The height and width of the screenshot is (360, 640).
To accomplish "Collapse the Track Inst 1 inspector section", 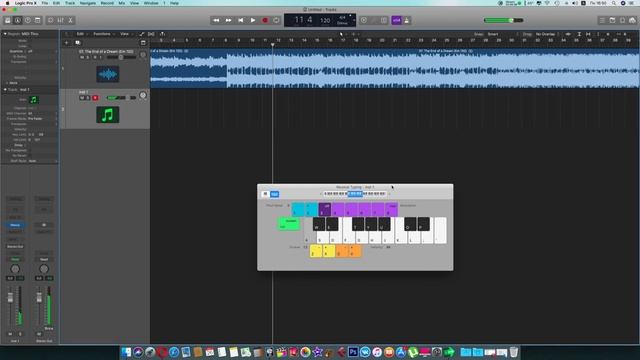I will tap(5, 89).
